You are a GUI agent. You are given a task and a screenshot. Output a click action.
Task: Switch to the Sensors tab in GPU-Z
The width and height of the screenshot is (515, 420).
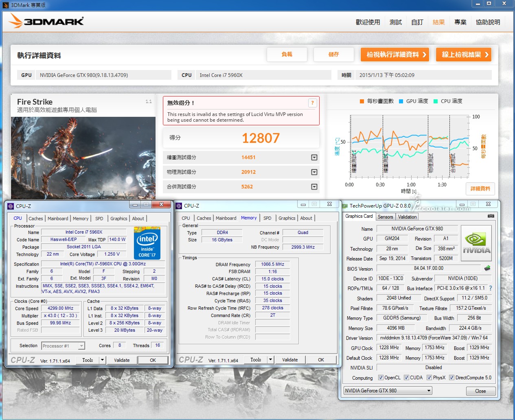385,217
